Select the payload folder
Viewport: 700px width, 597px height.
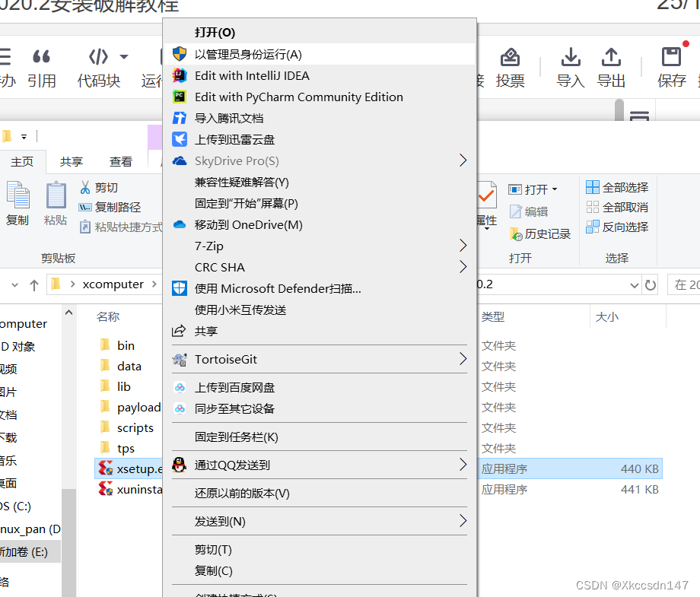click(x=138, y=408)
